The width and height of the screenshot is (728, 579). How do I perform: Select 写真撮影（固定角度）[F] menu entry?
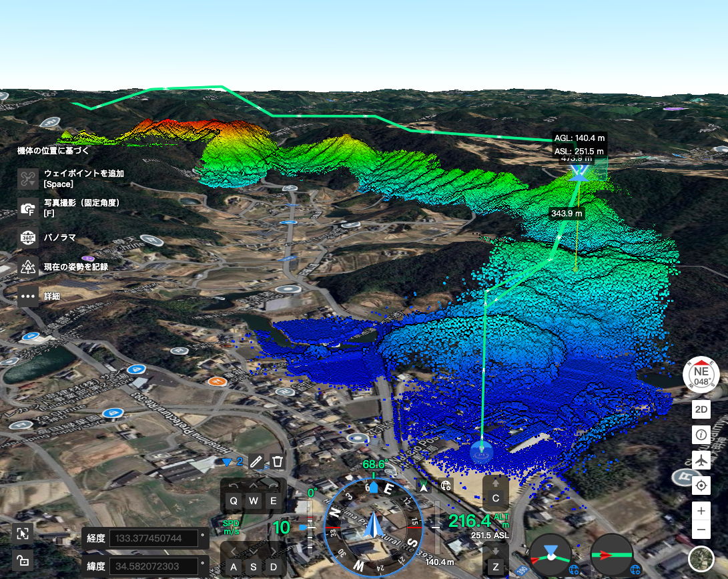coord(81,208)
